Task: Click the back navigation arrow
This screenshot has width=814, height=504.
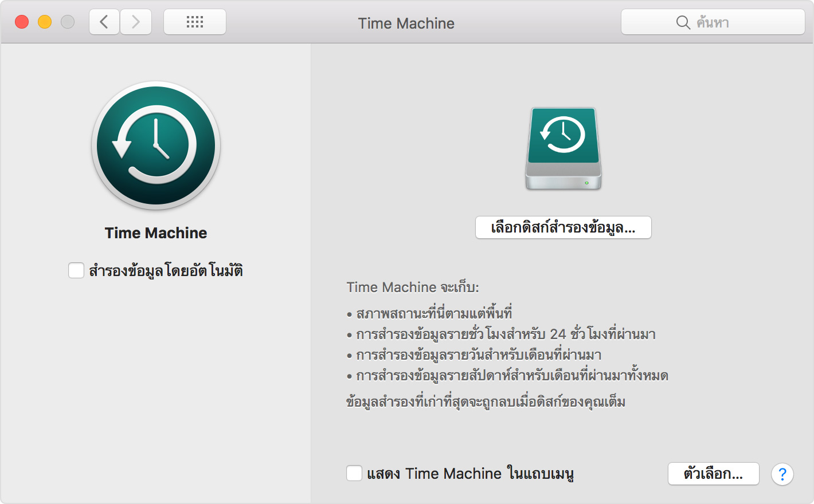Action: 104,22
